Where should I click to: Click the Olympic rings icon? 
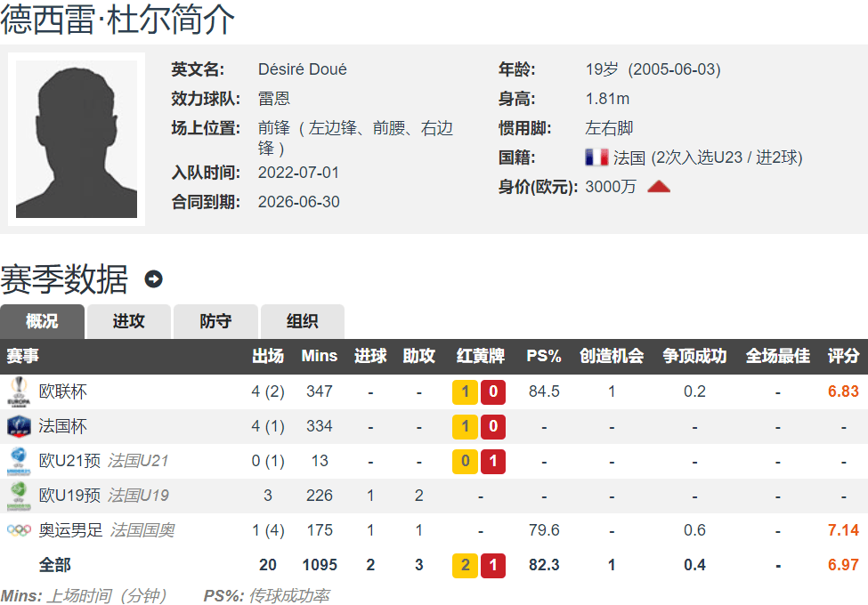coord(19,530)
